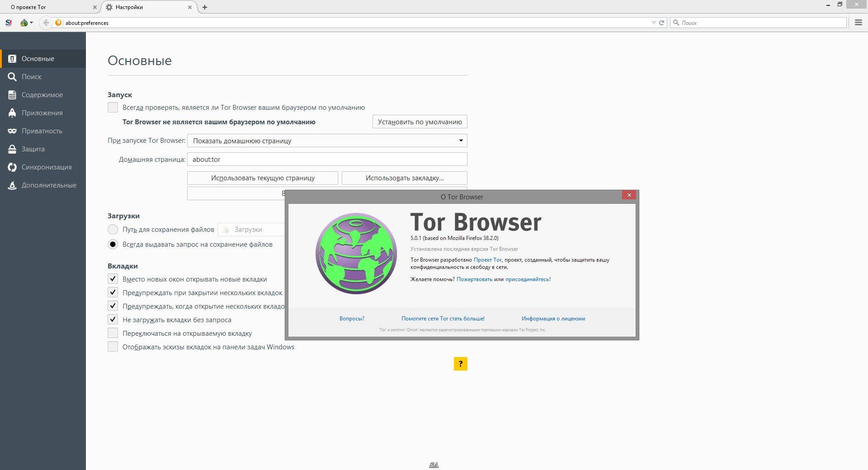
Task: Open the Приватность settings category
Action: [x=43, y=131]
